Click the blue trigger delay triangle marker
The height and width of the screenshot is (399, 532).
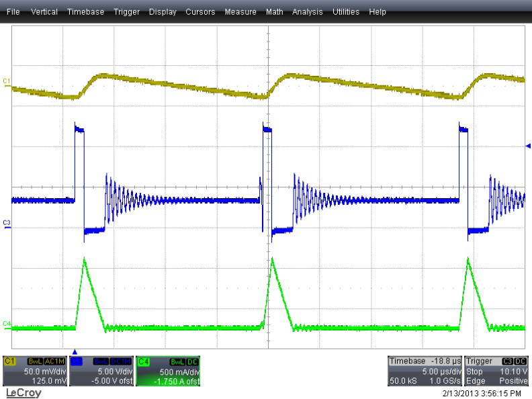click(75, 351)
